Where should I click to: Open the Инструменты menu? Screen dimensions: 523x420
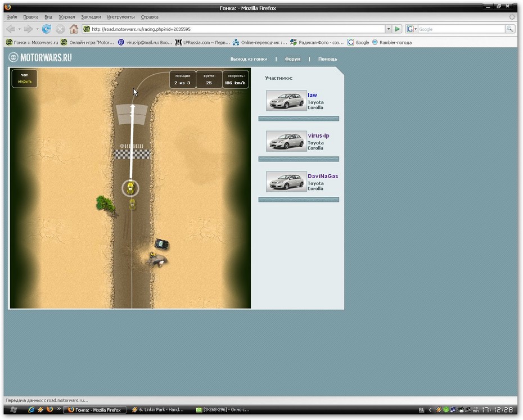pyautogui.click(x=121, y=17)
